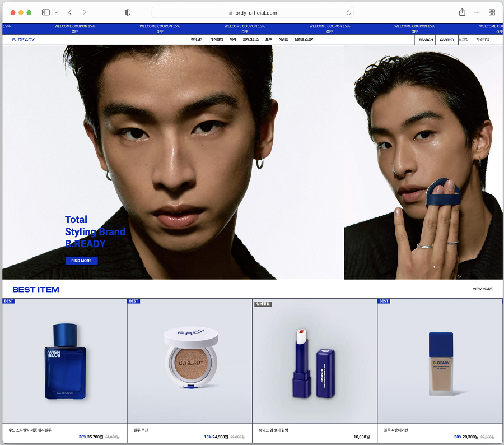504x445 pixels.
Task: Click the 1 - 3 slide indicator
Action: [x=436, y=267]
